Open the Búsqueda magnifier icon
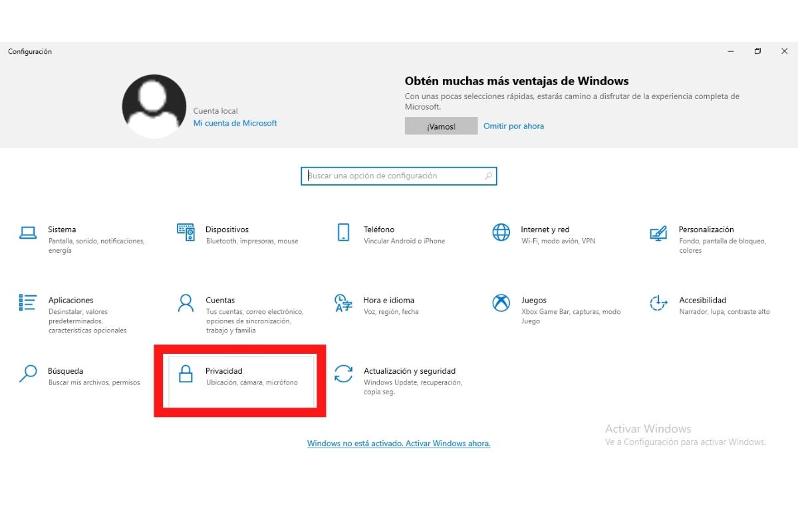 pyautogui.click(x=28, y=374)
